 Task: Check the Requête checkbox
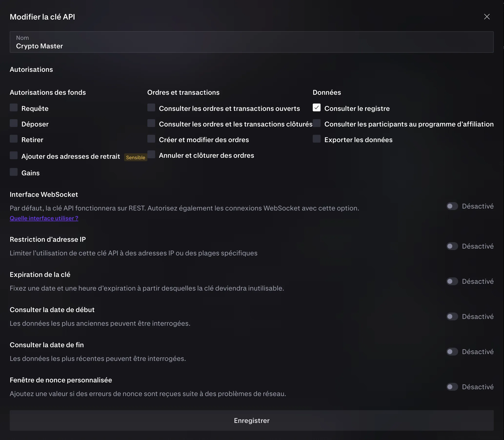coord(14,107)
